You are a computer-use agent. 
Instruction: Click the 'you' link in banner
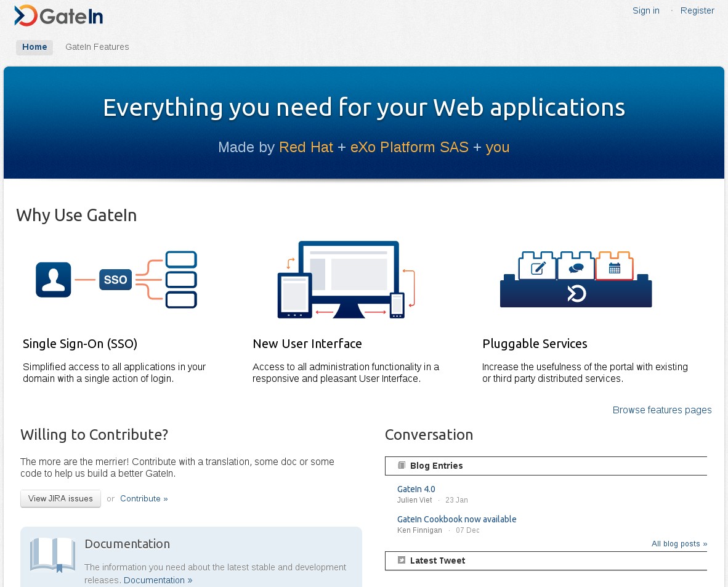[497, 147]
